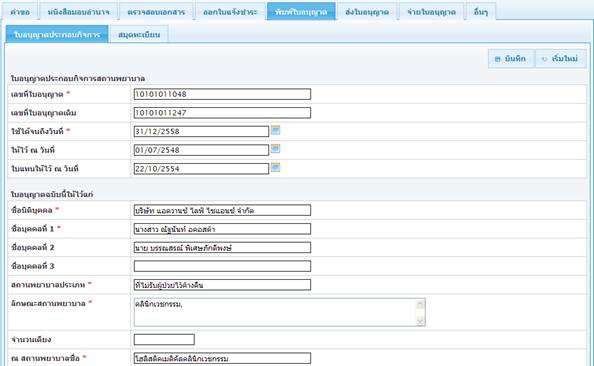This screenshot has height=366, width=594.
Task: Switch to the สมุดทะเบียน sub-tab
Action: (139, 34)
